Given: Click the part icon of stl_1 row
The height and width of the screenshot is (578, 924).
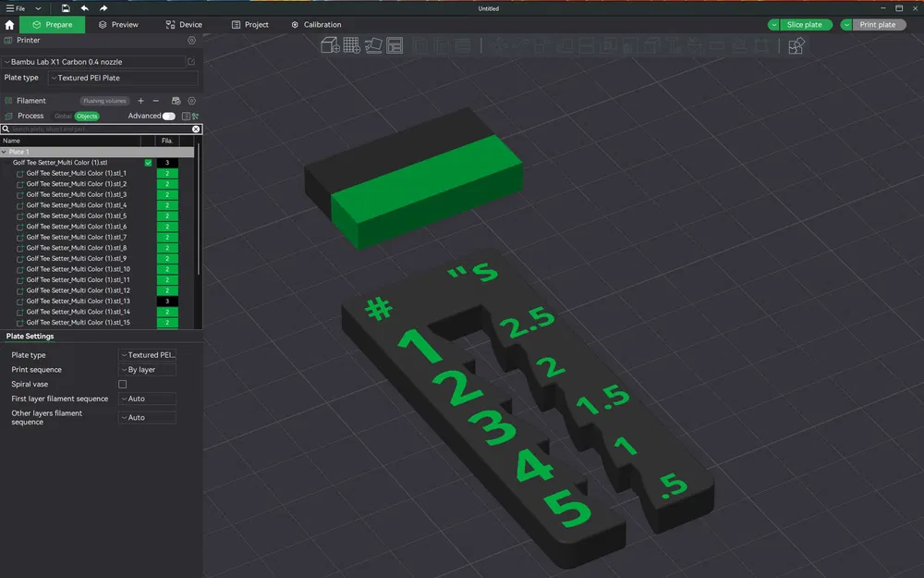Looking at the screenshot, I should click(x=20, y=174).
